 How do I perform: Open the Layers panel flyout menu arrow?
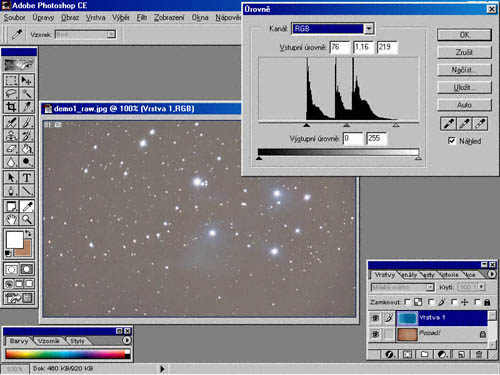(491, 274)
